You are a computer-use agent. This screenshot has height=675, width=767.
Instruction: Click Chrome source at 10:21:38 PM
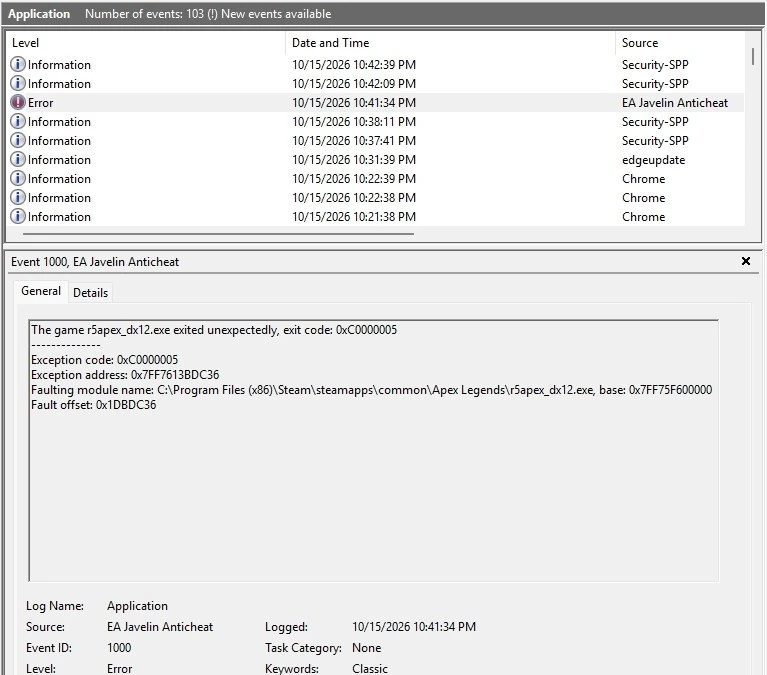pyautogui.click(x=643, y=217)
